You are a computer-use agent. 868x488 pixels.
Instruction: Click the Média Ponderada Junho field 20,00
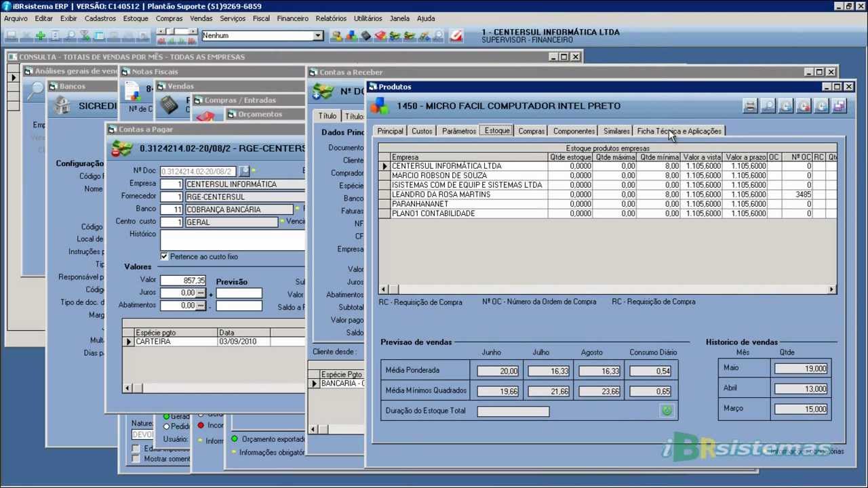[498, 371]
